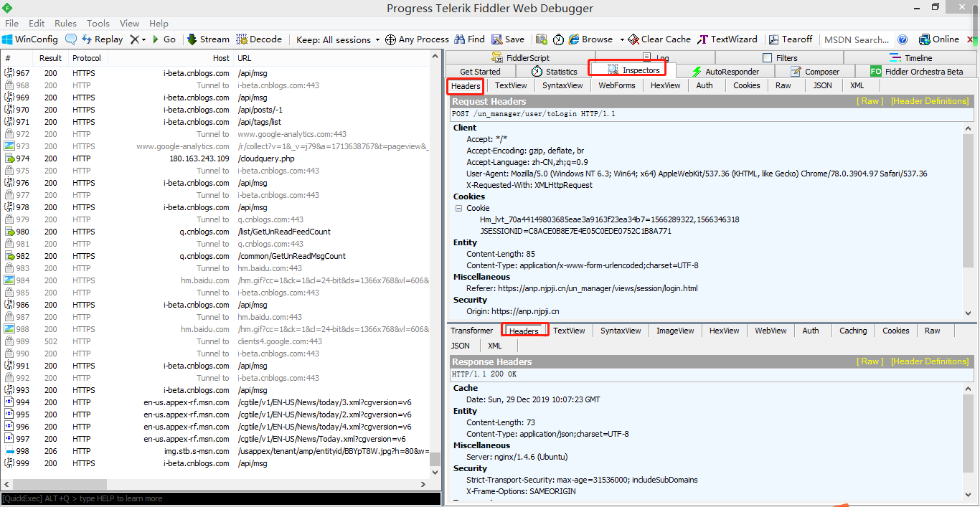Toggle session Streaming mode
The image size is (980, 507).
coord(207,39)
